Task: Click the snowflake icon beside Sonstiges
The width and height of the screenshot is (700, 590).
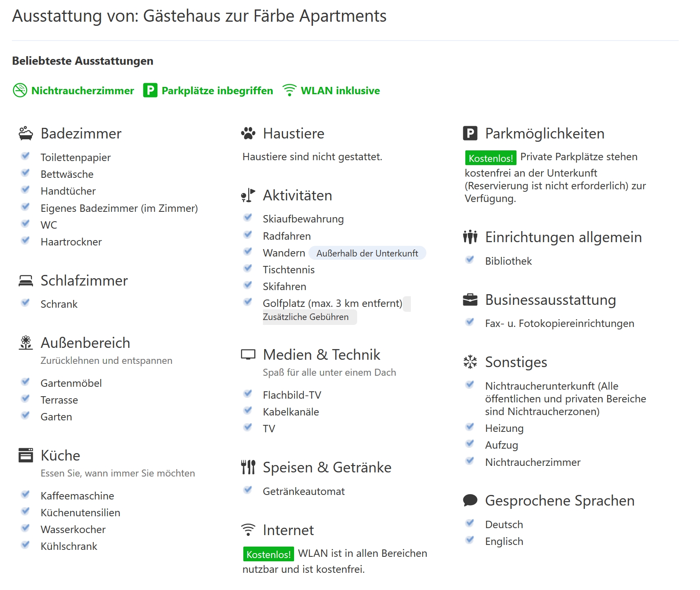Action: [470, 362]
